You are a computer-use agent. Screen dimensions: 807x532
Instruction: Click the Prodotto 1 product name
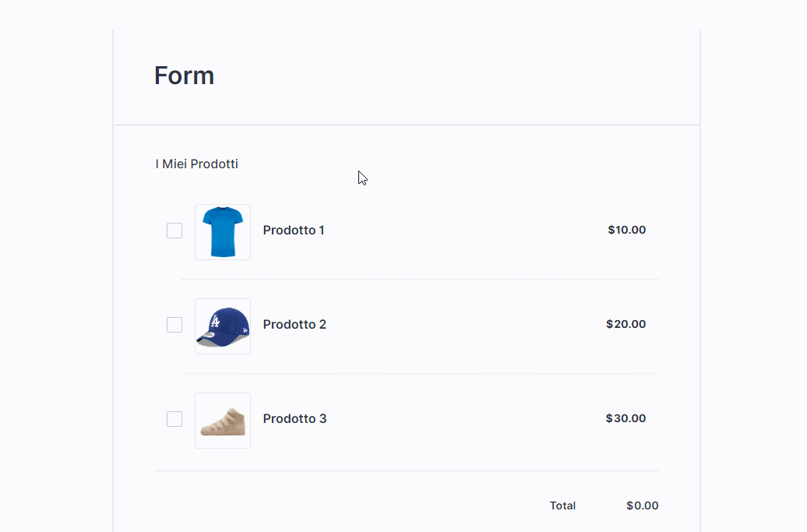294,231
